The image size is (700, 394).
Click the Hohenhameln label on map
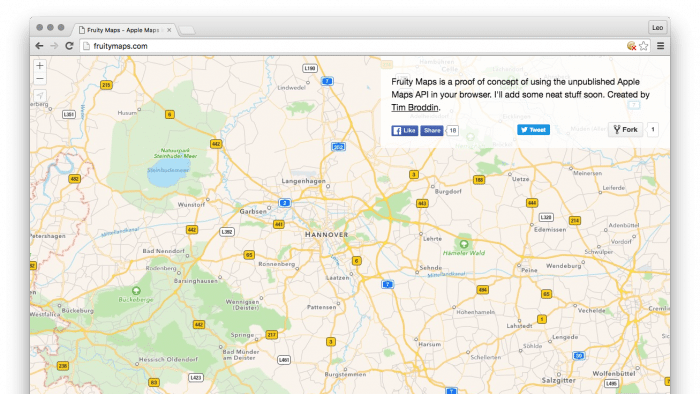475,312
